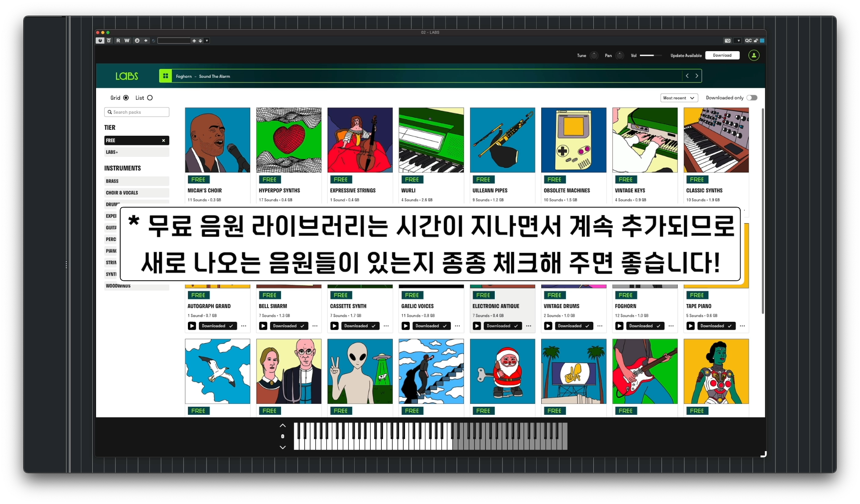
Task: Open the Hyperpop Synths pack thumbnail
Action: (x=289, y=140)
